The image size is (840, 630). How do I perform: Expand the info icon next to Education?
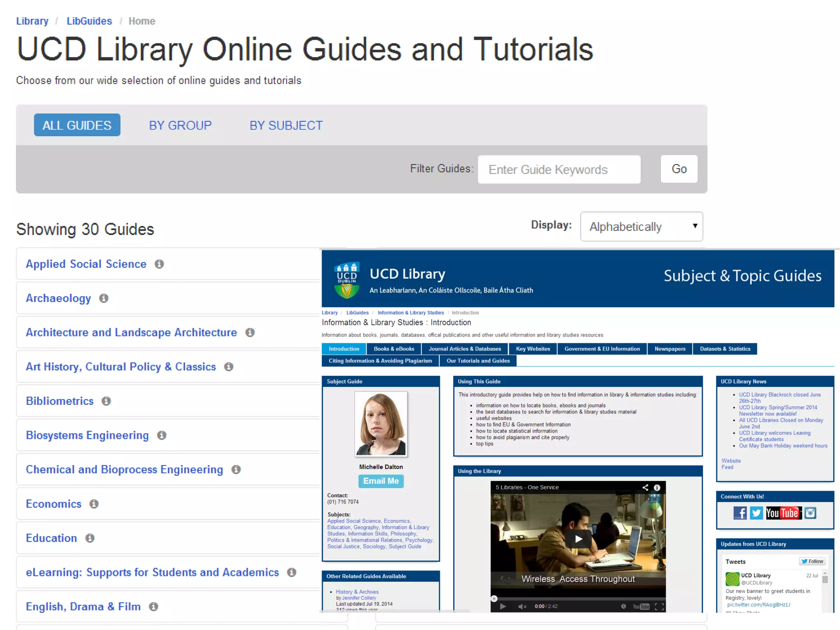click(90, 538)
